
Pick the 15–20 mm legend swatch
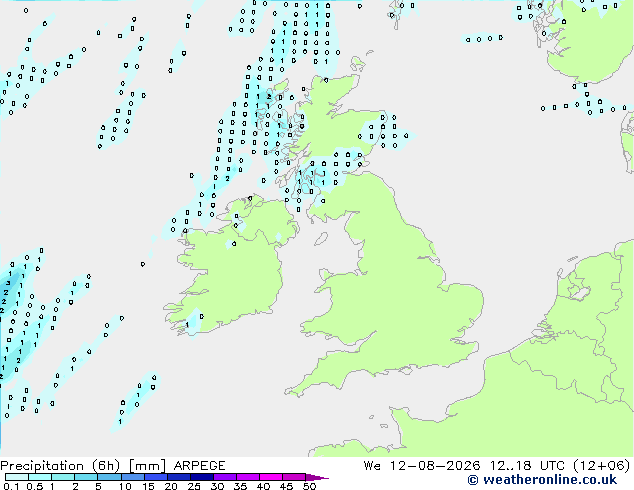pos(156,477)
